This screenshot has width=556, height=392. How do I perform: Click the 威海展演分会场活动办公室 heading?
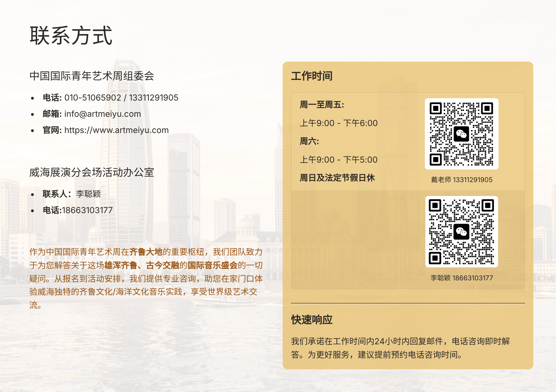[x=92, y=172]
